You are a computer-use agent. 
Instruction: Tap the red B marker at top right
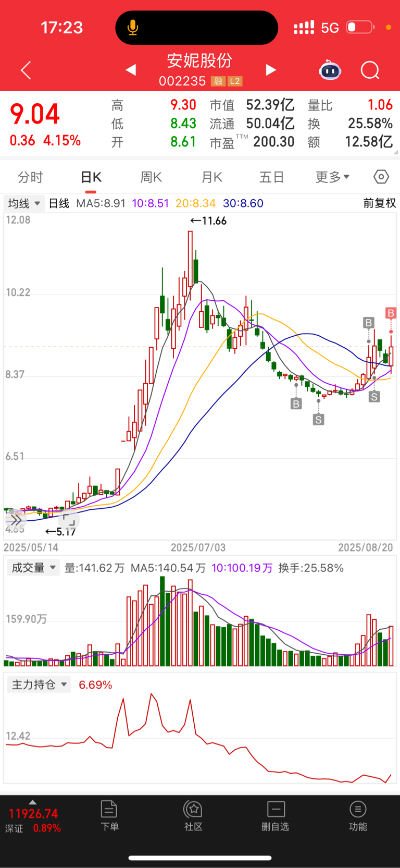click(391, 313)
